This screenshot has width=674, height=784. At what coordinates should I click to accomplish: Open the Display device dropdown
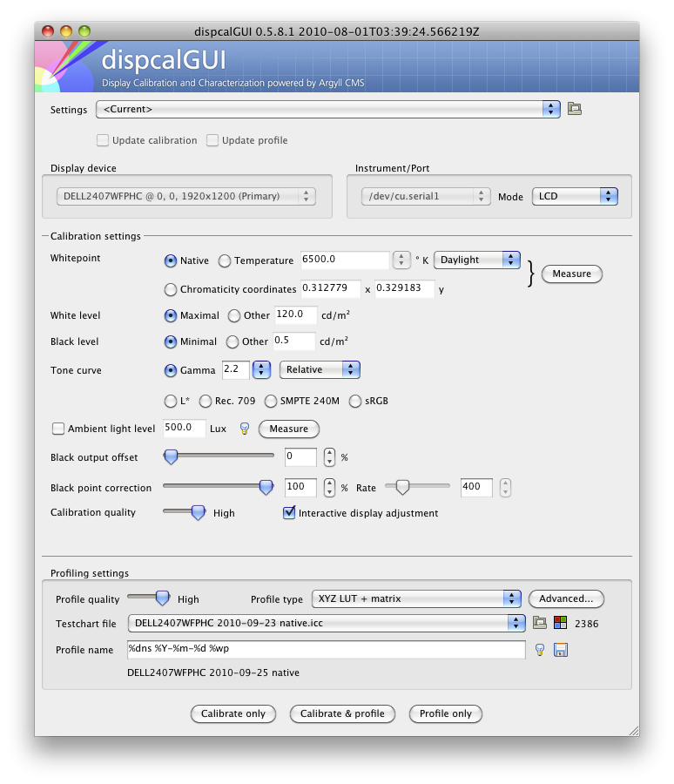[x=186, y=196]
